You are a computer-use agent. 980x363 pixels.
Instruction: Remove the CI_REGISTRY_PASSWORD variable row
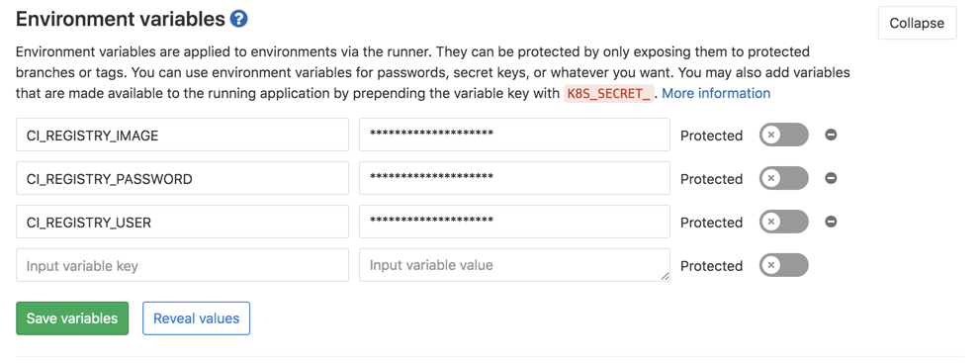[831, 178]
